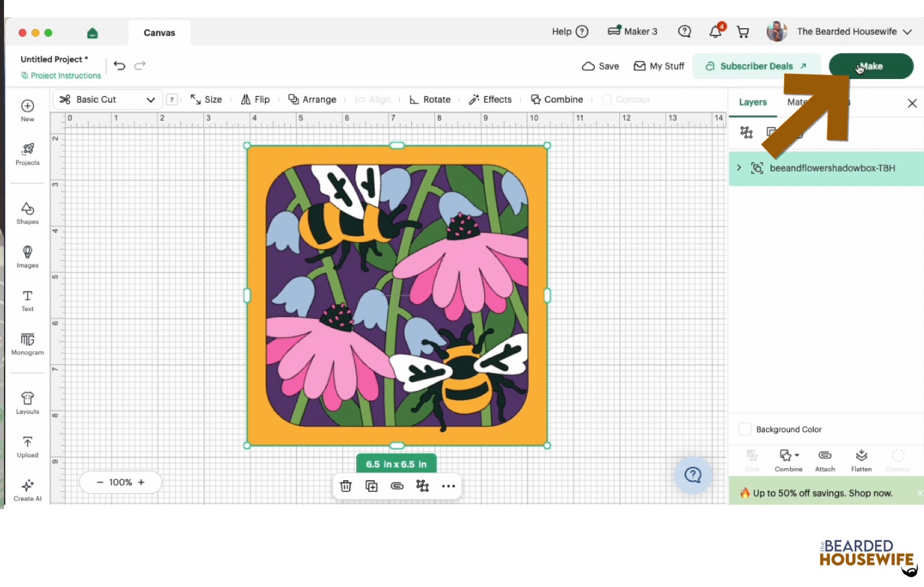Open the Size toolbar menu
This screenshot has height=587, width=924.
coord(206,99)
